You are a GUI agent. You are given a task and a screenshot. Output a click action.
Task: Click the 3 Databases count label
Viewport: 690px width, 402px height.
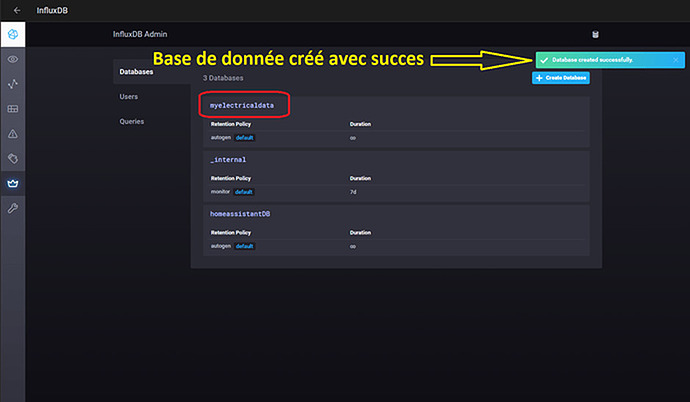223,78
